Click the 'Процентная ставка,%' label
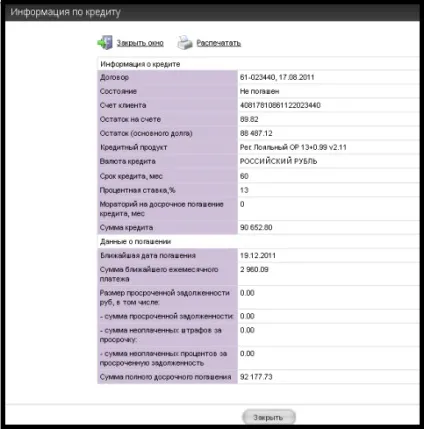Image resolution: width=424 pixels, height=429 pixels. pyautogui.click(x=138, y=190)
